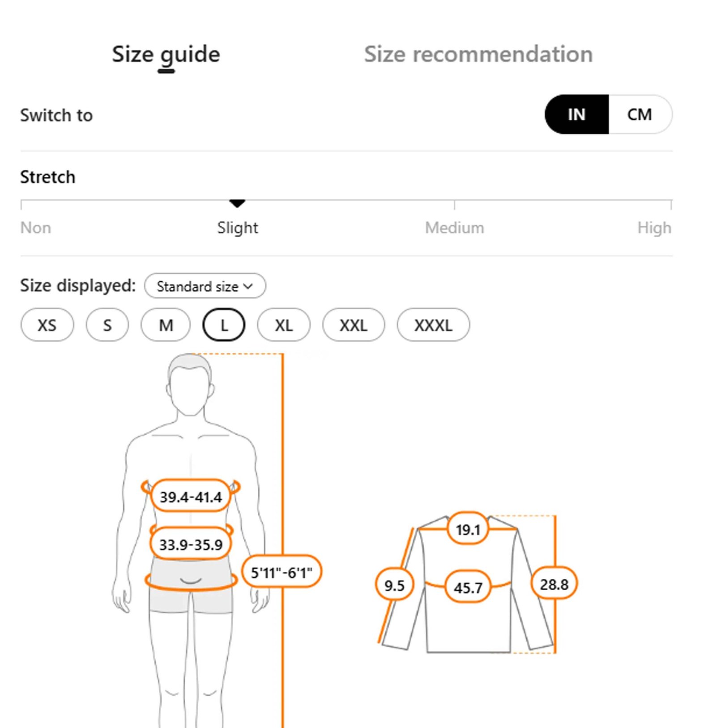Click the height 5'11"-6'1" badge

(281, 572)
